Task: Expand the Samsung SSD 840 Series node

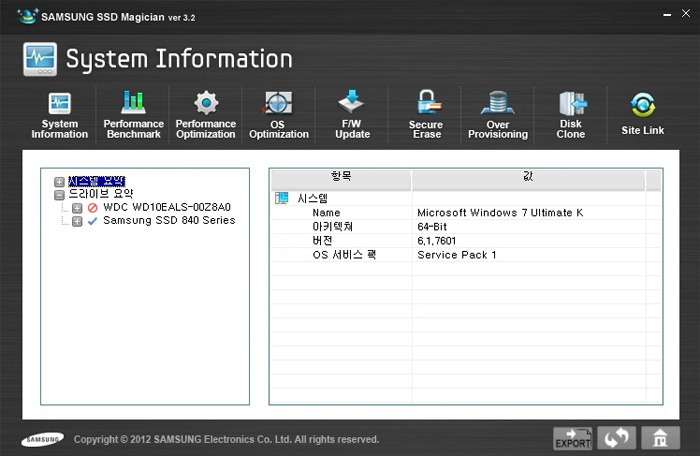Action: [x=77, y=222]
